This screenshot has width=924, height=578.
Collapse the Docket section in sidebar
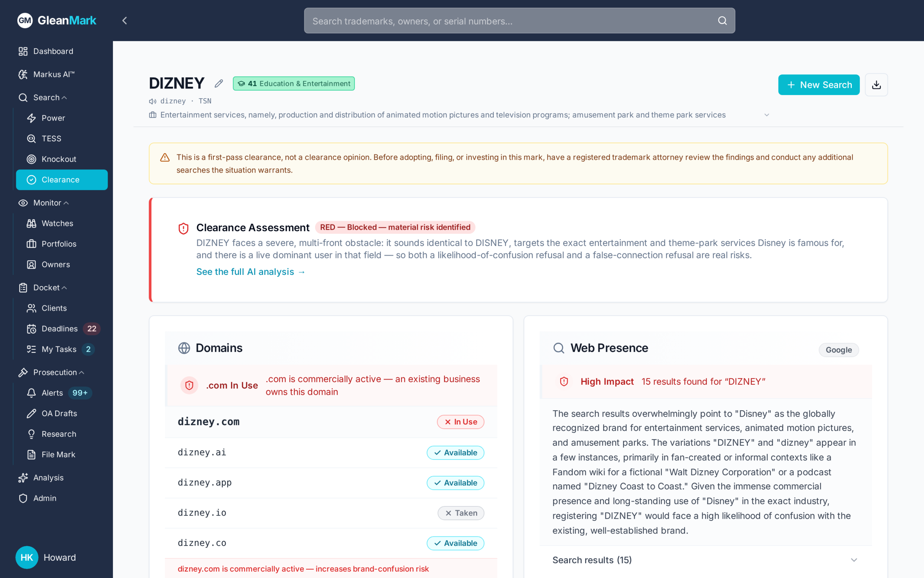(x=64, y=288)
